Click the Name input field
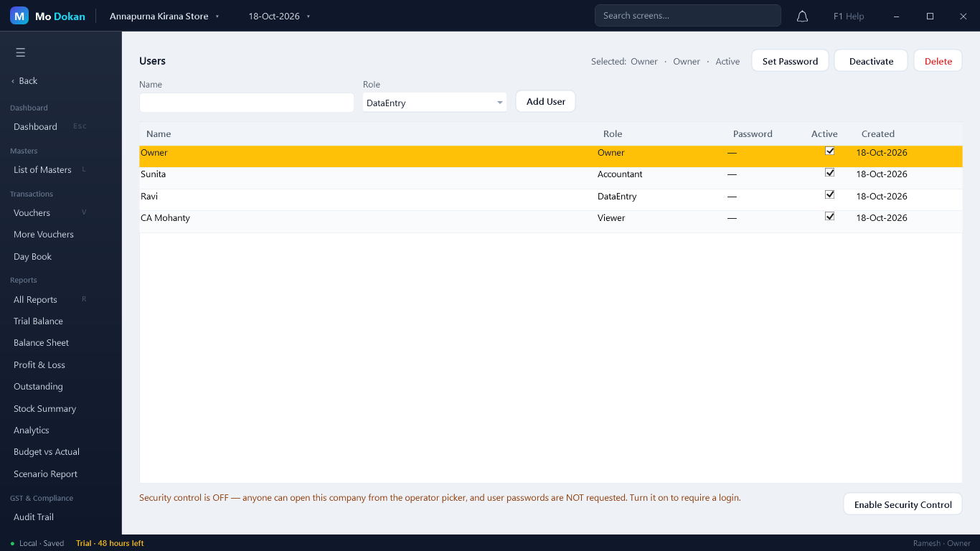The image size is (980, 551). click(x=247, y=103)
